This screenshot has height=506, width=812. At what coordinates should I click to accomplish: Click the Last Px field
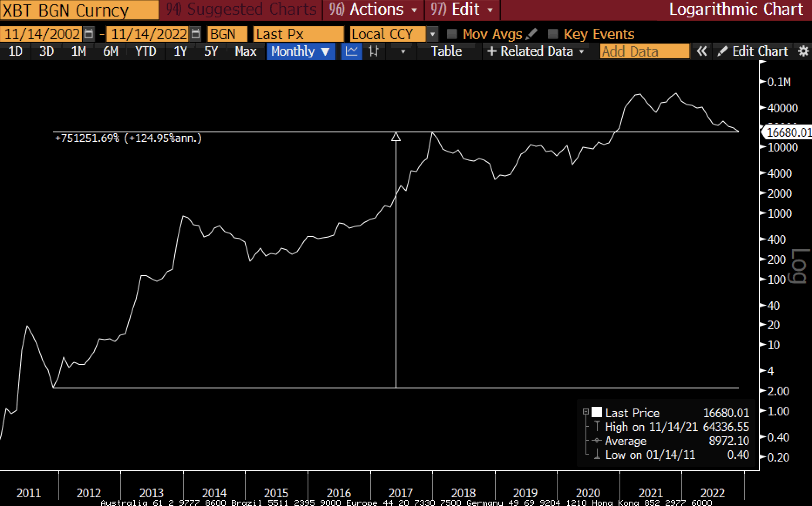298,34
